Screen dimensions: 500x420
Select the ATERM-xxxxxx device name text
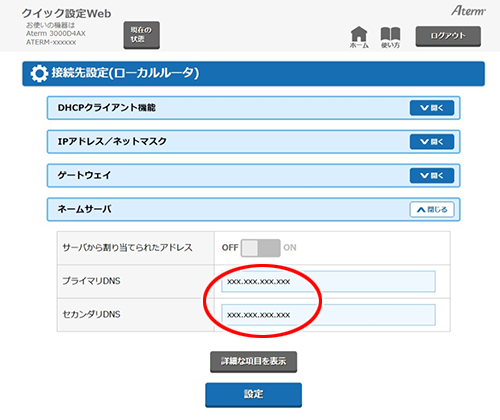[x=51, y=42]
